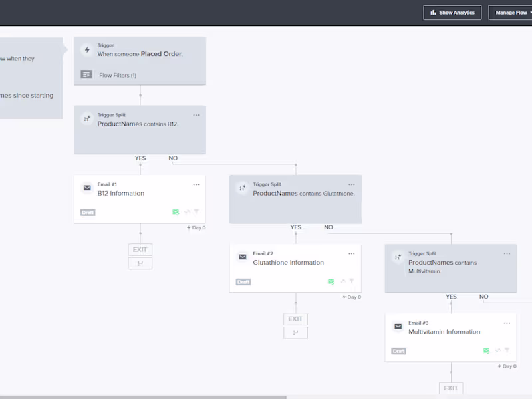The width and height of the screenshot is (532, 399).
Task: Click the Email #1 envelope icon
Action: click(86, 188)
